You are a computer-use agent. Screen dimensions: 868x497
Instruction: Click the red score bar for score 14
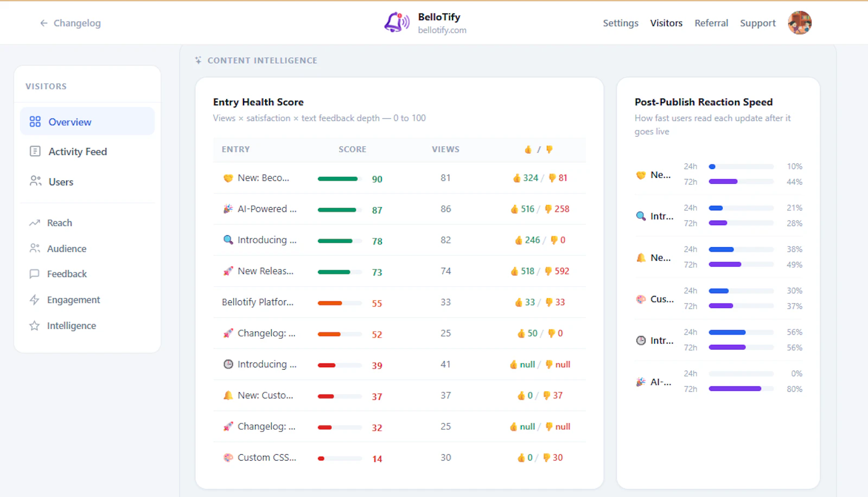pyautogui.click(x=340, y=459)
